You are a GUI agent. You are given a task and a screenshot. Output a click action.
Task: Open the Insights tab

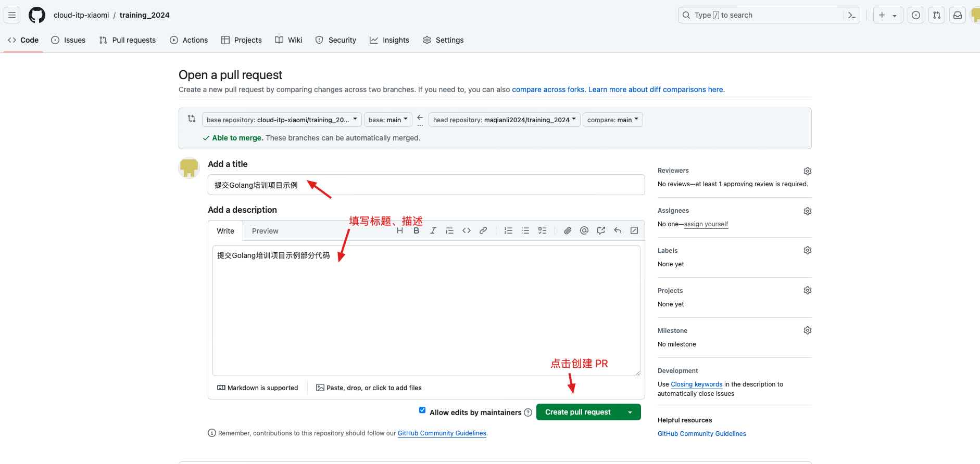pos(390,40)
